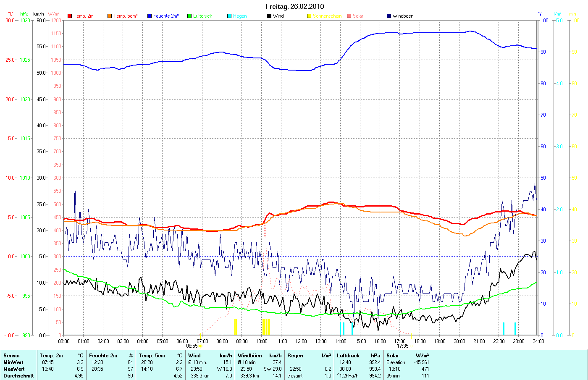Click the 12:00 label on time axis
This screenshot has height=380, width=588.
coord(301,341)
